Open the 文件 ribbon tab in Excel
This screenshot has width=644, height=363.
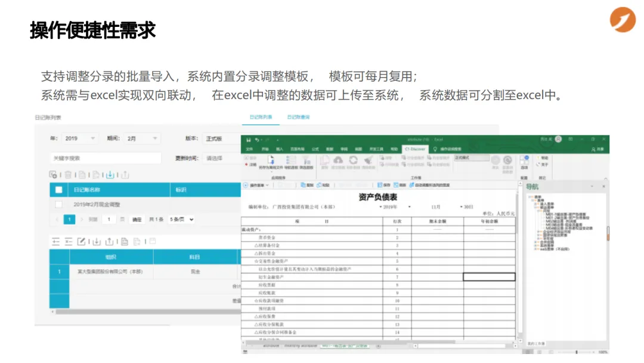click(x=249, y=149)
